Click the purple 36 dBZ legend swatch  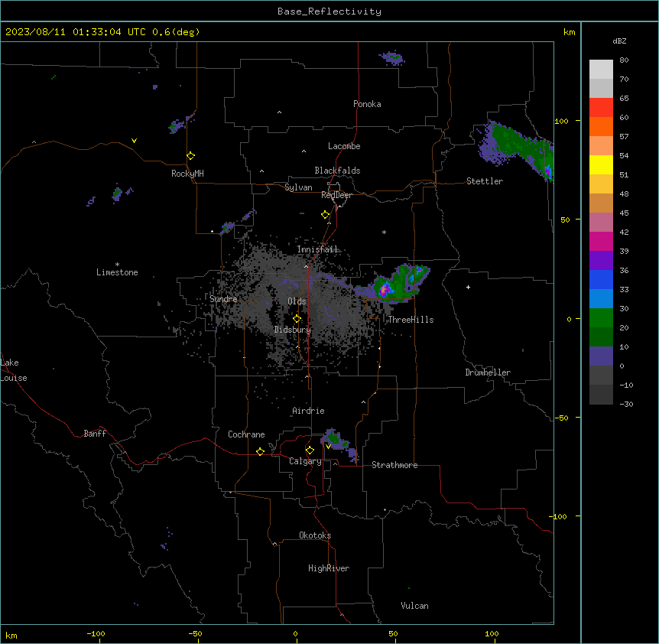point(601,260)
